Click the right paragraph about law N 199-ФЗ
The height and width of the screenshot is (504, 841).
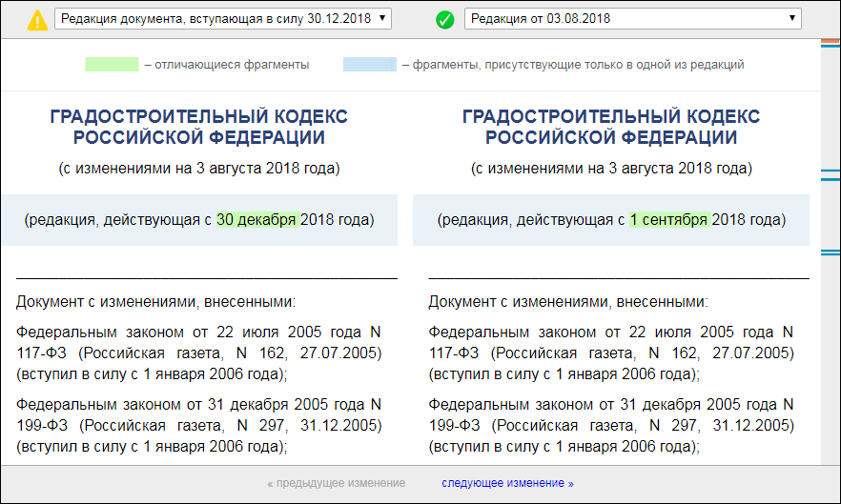click(611, 424)
